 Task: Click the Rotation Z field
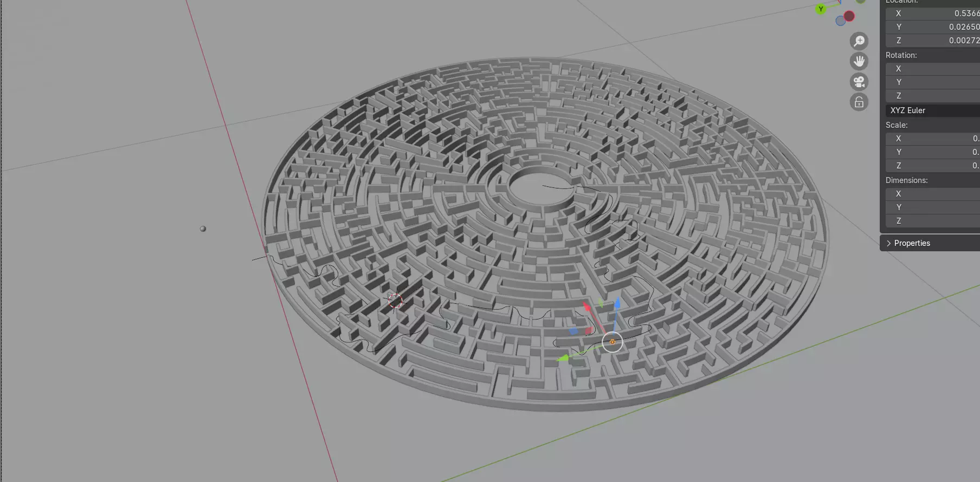pyautogui.click(x=932, y=96)
